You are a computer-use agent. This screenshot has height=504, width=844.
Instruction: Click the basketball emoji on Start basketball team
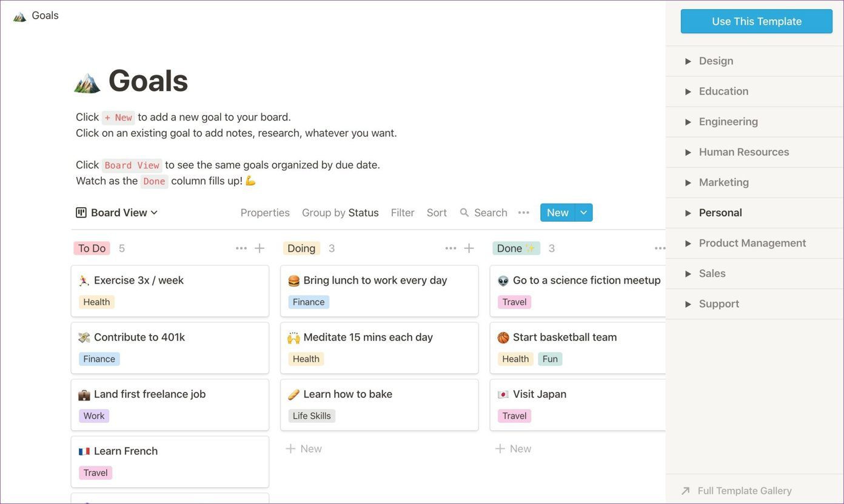coord(503,337)
